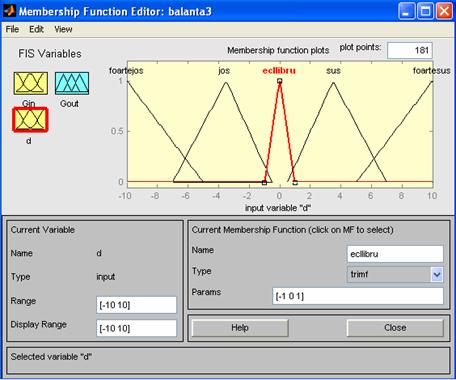Open the View menu
The width and height of the screenshot is (456, 380).
[63, 29]
